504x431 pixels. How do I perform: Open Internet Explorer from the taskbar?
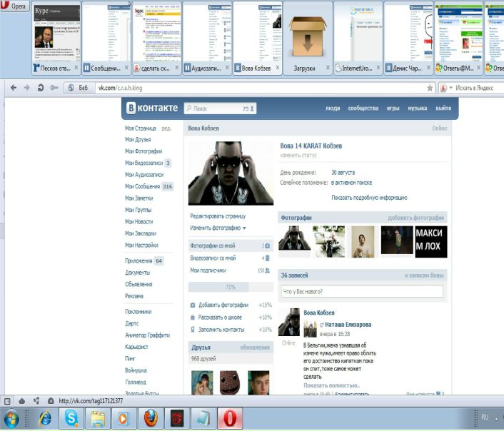45,418
